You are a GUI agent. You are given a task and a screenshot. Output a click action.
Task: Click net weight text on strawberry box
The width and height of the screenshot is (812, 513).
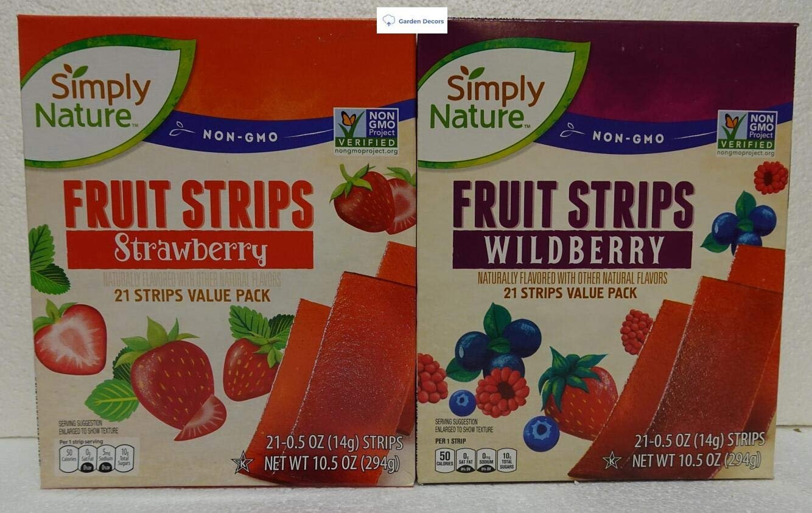pyautogui.click(x=332, y=464)
